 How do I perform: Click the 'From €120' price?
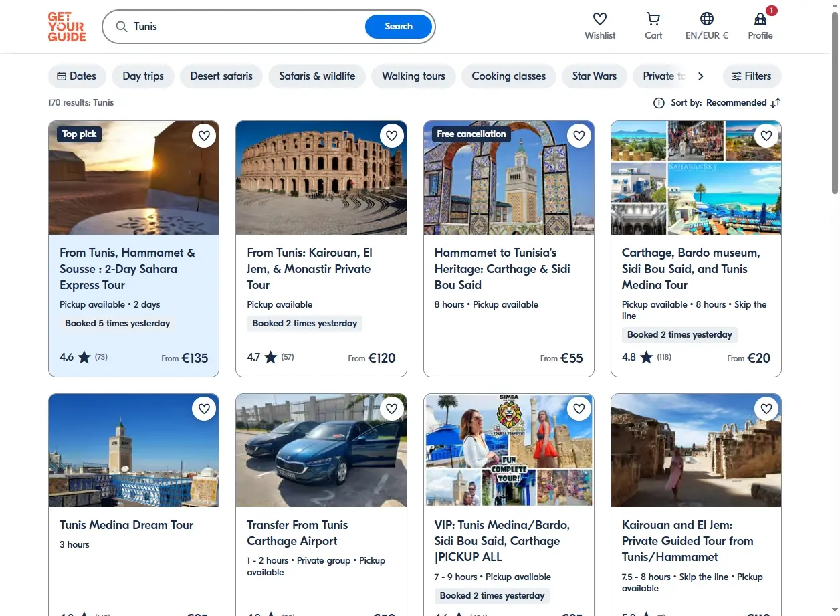click(372, 358)
